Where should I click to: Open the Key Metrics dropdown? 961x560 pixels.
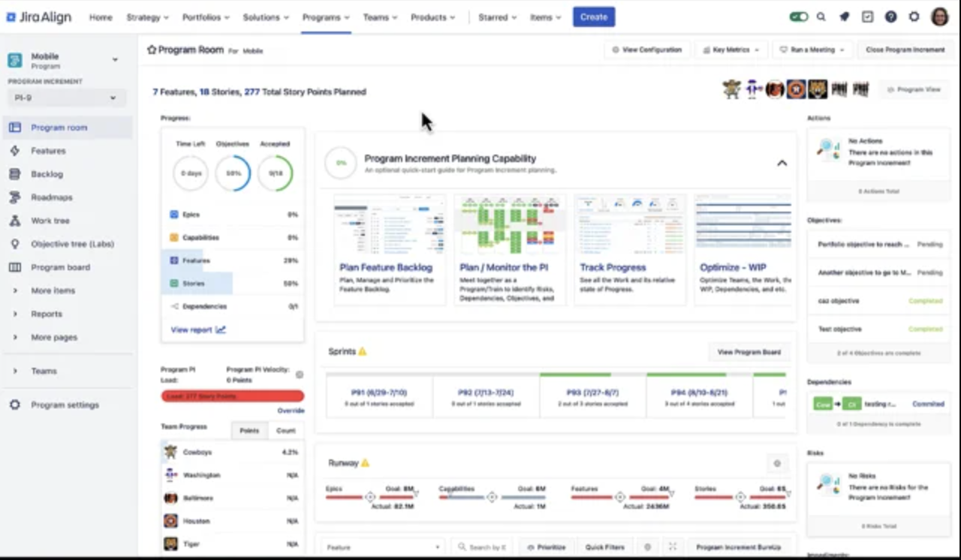click(x=731, y=50)
